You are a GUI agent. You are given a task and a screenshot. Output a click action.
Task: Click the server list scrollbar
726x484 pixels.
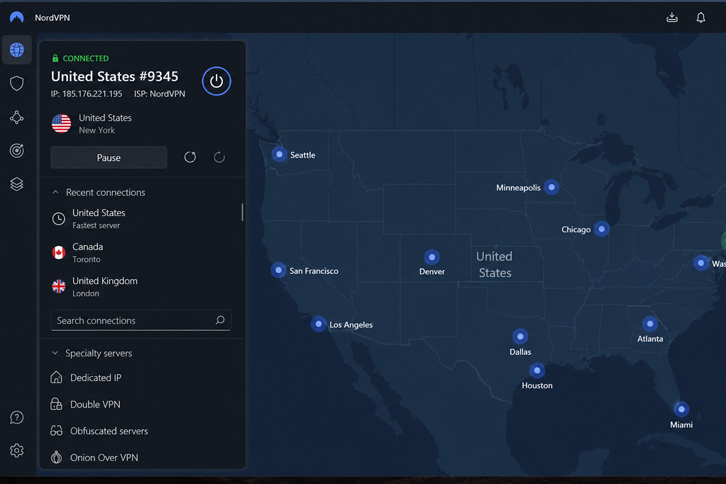click(x=242, y=212)
